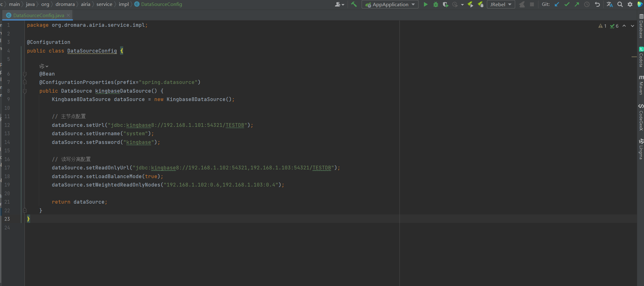
Task: Open search everywhere magnifier icon
Action: (x=620, y=4)
